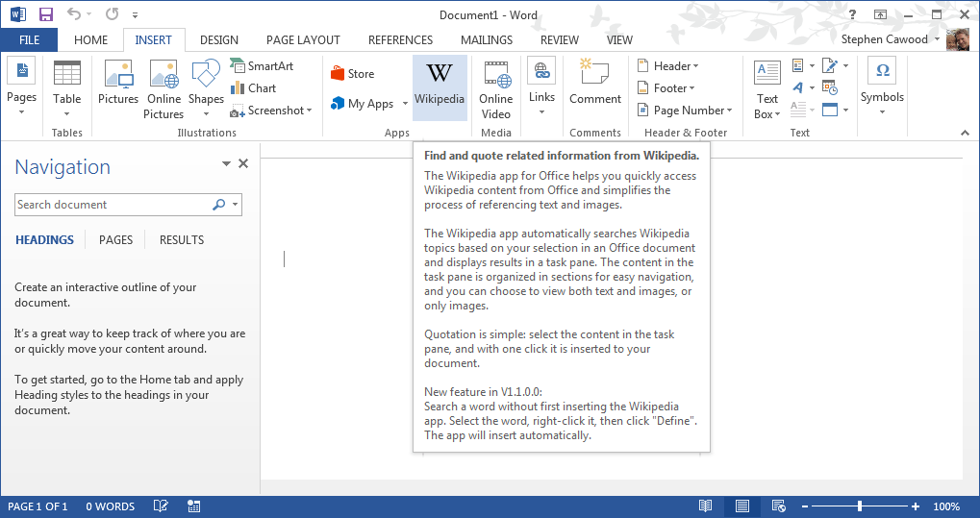Open Word Help question mark icon

[852, 14]
